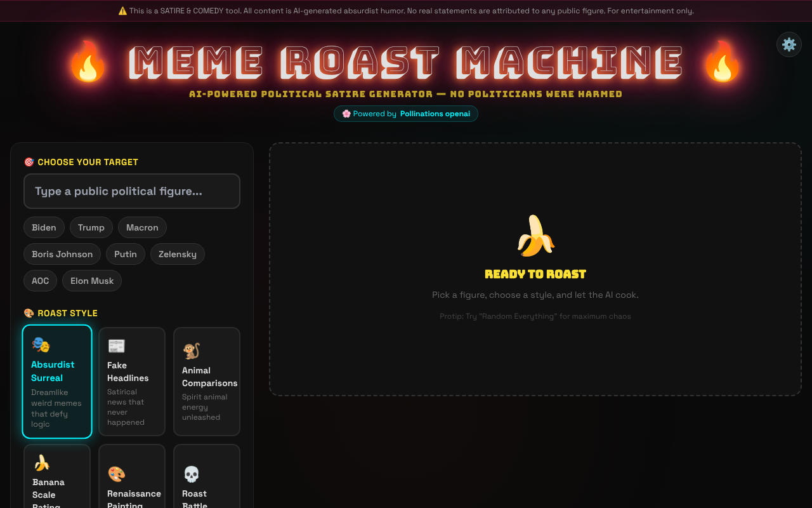The image size is (812, 508).
Task: Open settings via the gear icon
Action: (789, 44)
